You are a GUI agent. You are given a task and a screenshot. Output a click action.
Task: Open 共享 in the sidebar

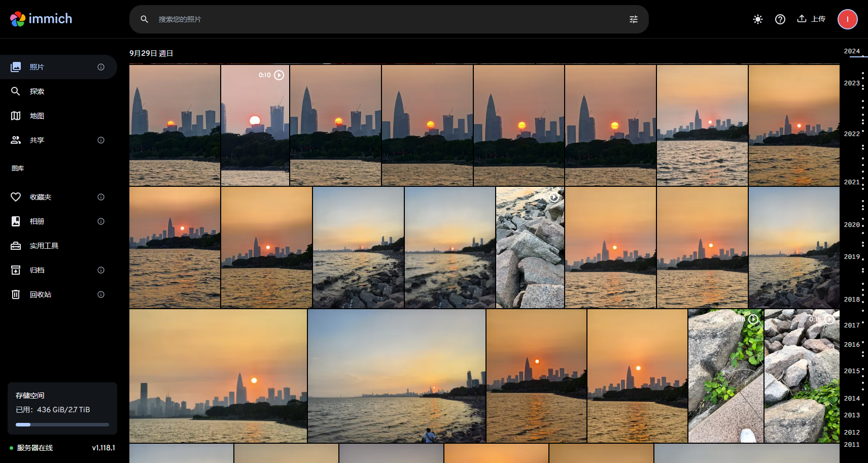coord(58,140)
